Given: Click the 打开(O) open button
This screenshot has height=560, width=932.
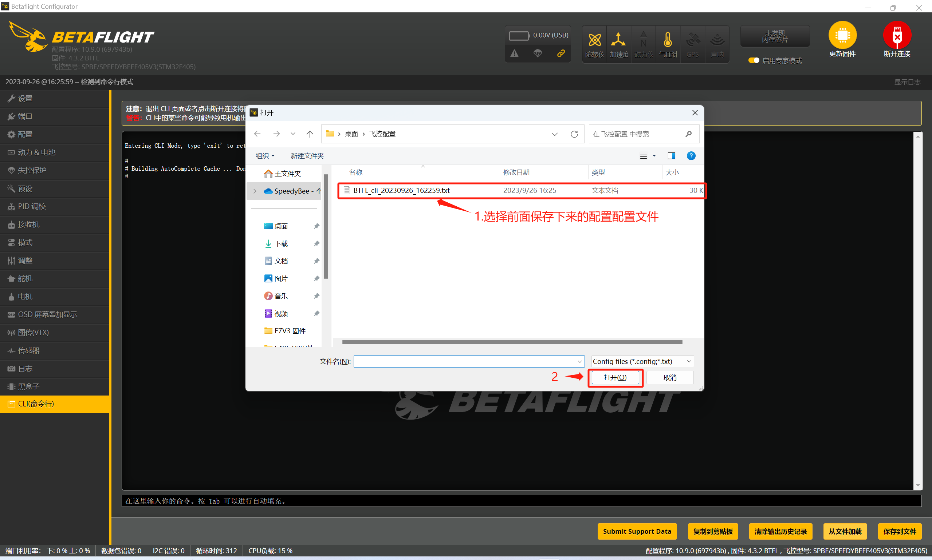Looking at the screenshot, I should click(615, 377).
